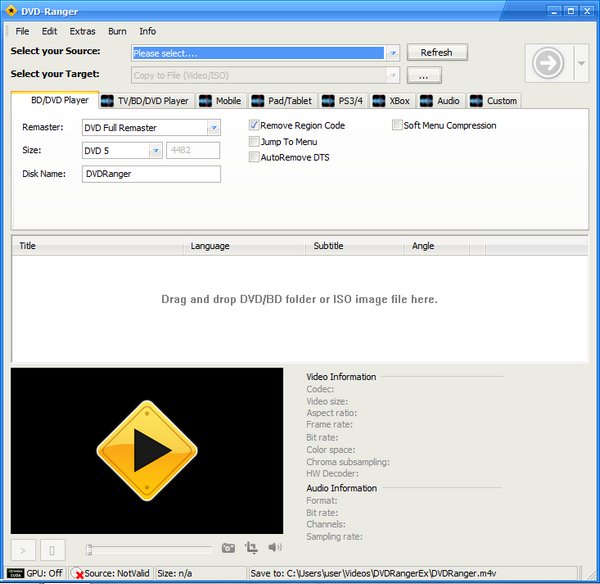Click in the Disk Name field
The height and width of the screenshot is (584, 600).
151,174
